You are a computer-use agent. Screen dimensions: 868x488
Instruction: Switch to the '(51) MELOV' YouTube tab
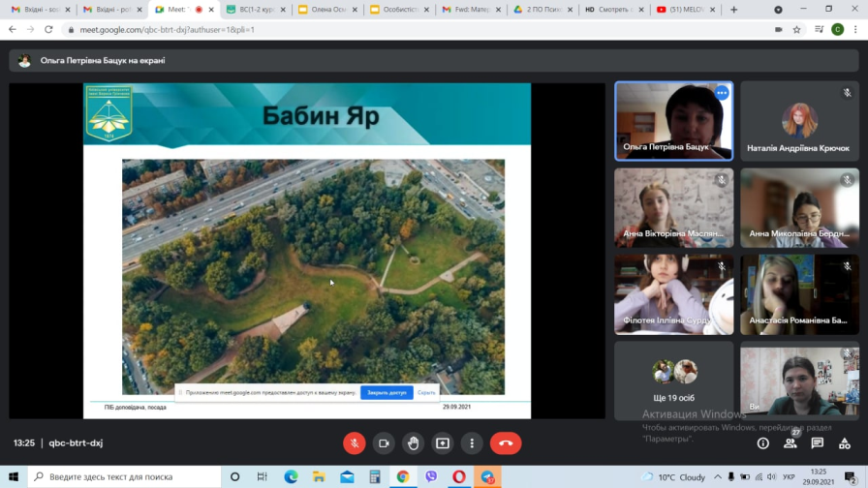pos(687,10)
